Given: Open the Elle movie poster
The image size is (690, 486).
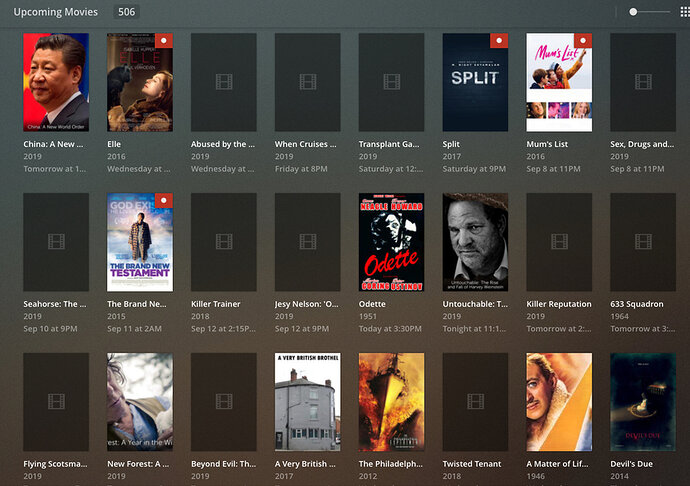Looking at the screenshot, I should coord(140,82).
